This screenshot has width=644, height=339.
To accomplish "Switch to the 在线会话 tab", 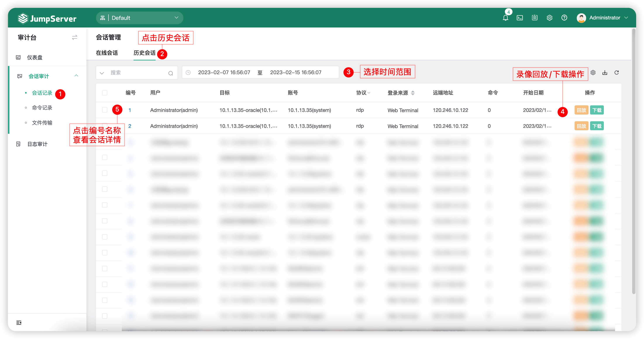I will click(x=107, y=53).
